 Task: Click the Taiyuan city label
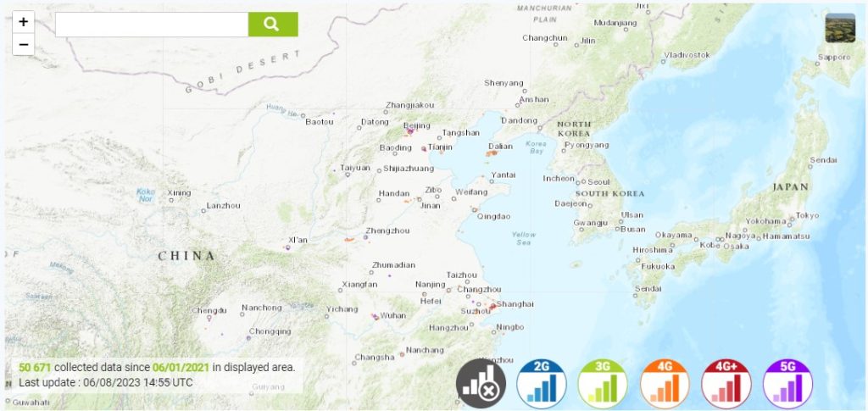click(355, 168)
